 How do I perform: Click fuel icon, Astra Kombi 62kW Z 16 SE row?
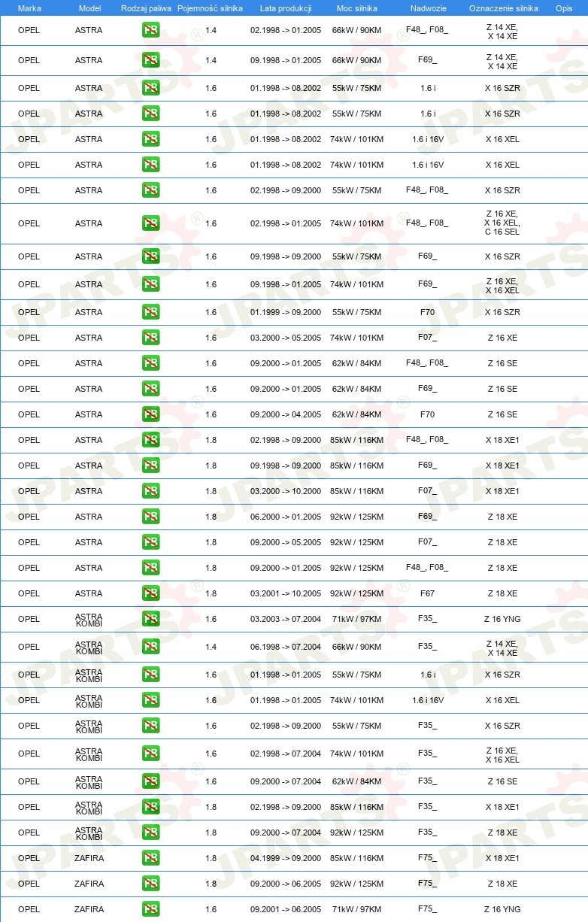tap(150, 781)
